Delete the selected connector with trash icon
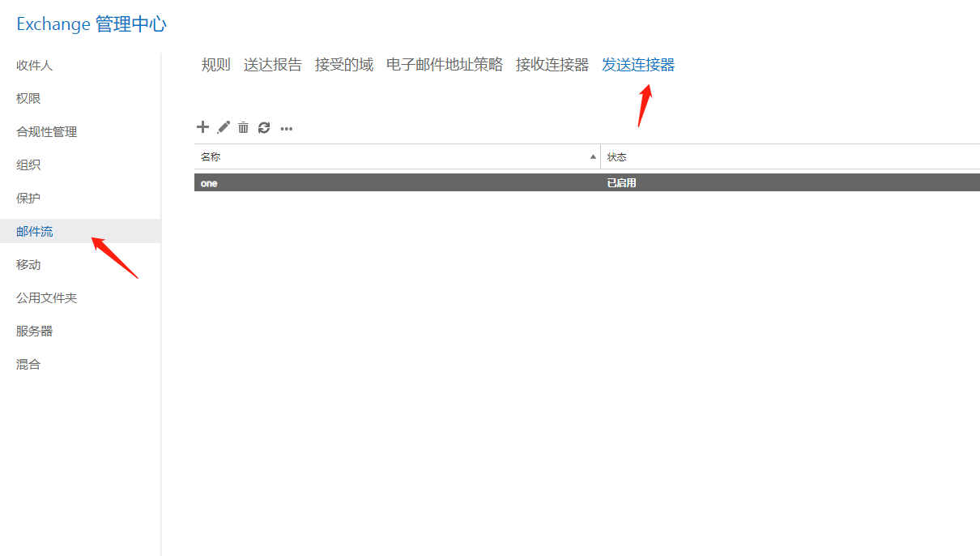The image size is (980, 556). click(x=243, y=127)
